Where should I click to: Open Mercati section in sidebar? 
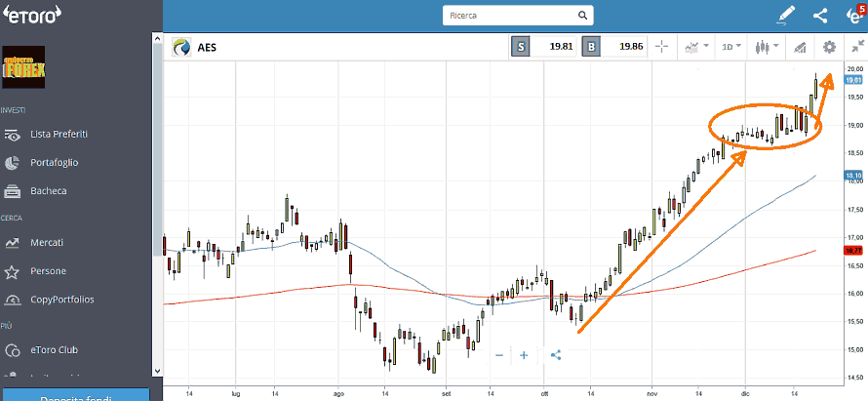pyautogui.click(x=47, y=242)
